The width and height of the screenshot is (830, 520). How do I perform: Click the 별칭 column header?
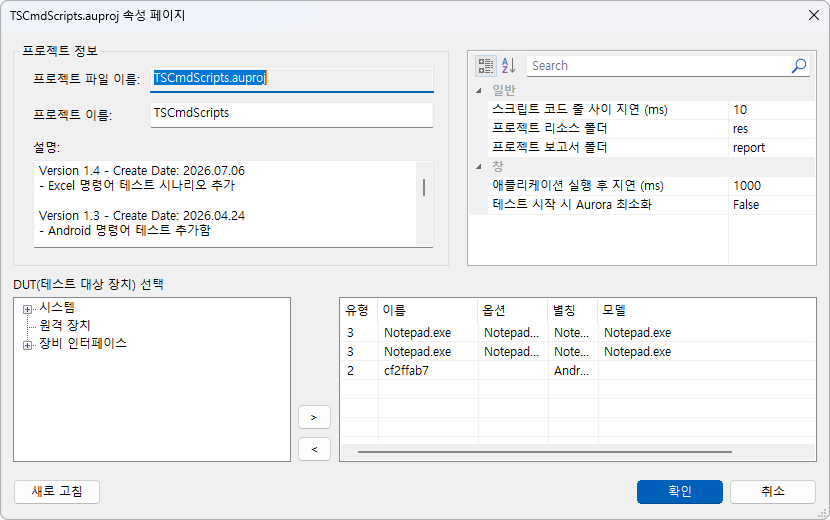point(573,310)
